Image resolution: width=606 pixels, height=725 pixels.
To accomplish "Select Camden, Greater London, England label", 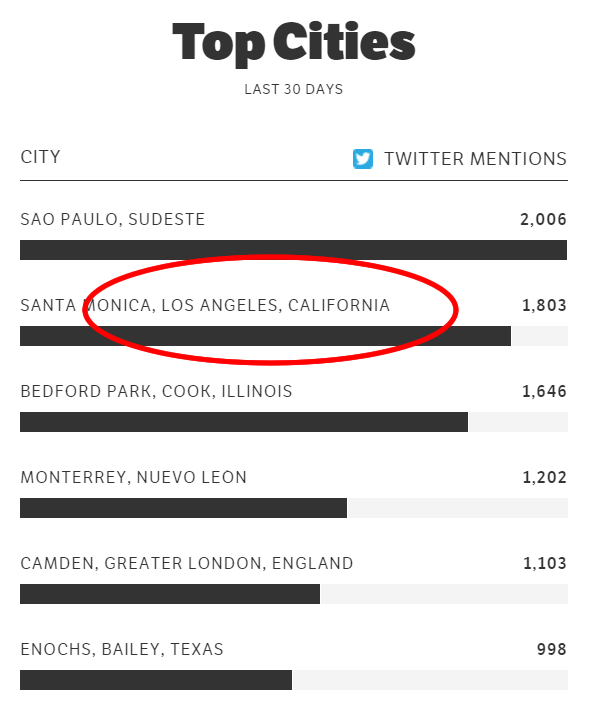I will [x=186, y=563].
